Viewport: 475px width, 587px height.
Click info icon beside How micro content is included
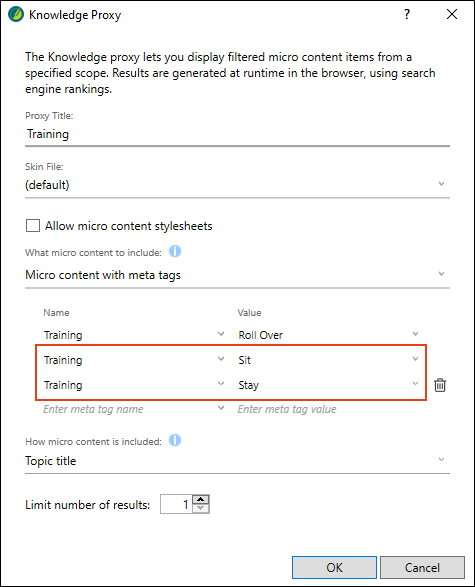[x=175, y=440]
